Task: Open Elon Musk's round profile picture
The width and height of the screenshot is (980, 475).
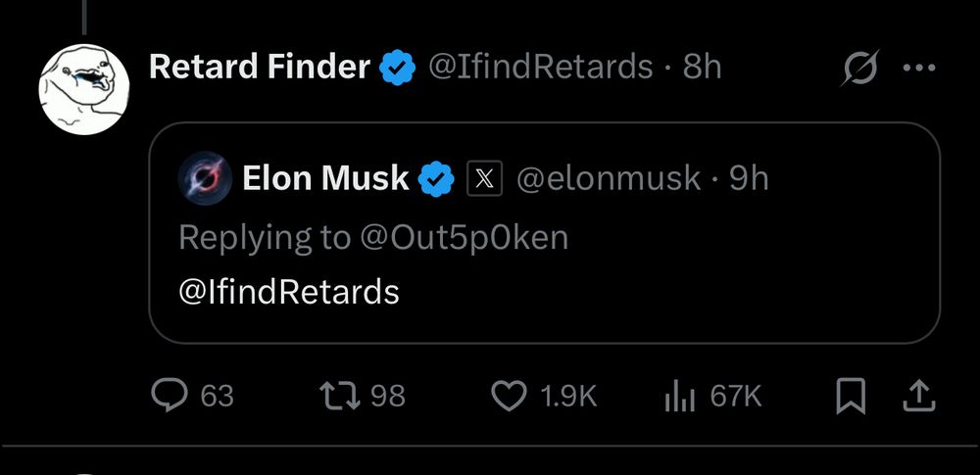Action: [206, 179]
